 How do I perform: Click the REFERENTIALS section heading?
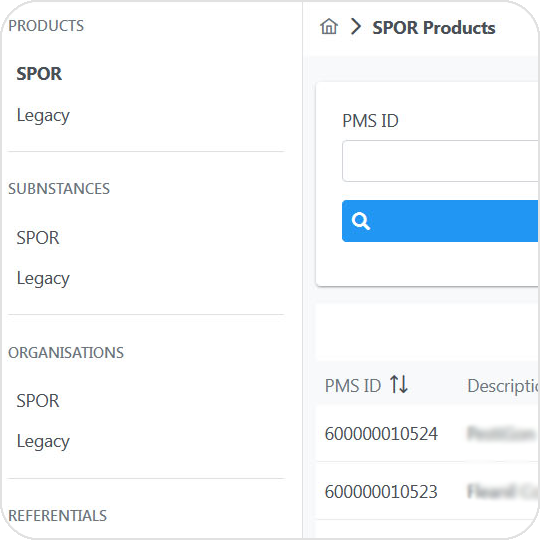pos(58,516)
